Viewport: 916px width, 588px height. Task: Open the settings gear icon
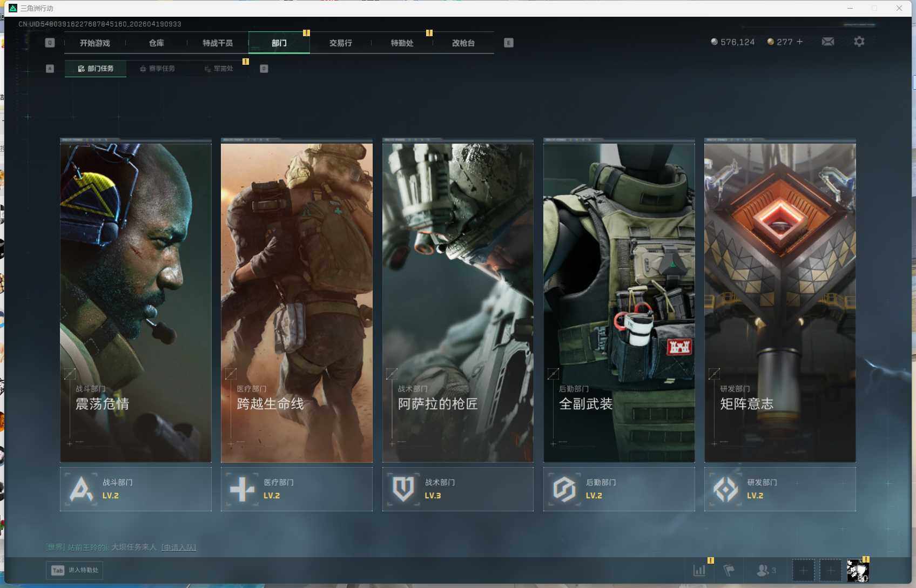click(x=859, y=42)
